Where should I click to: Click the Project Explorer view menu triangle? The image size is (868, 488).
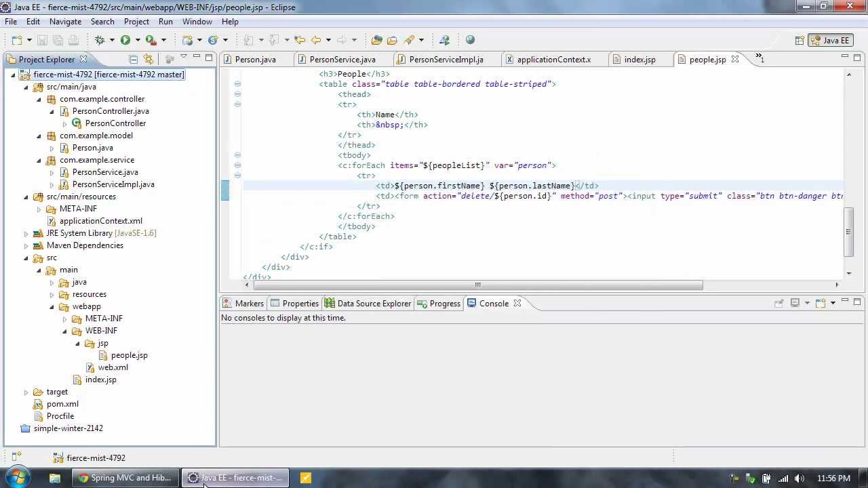184,58
